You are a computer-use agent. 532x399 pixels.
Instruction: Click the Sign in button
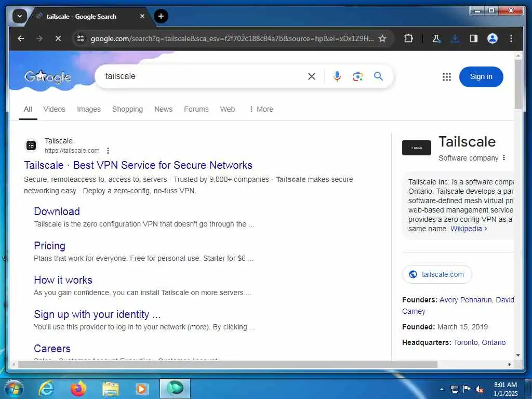(481, 77)
